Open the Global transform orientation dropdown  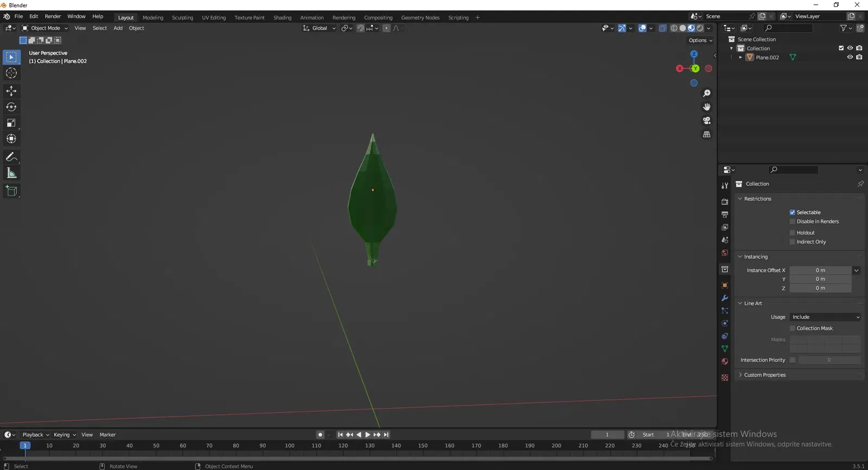click(319, 28)
